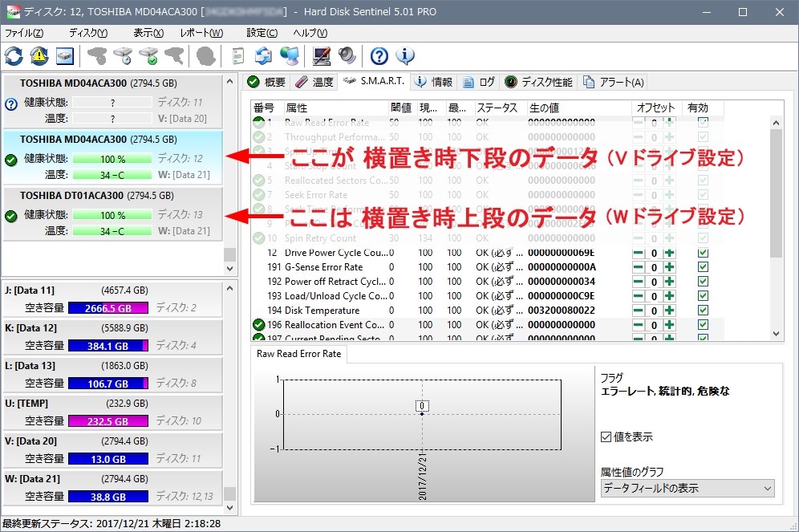799x532 pixels.
Task: Click the question mark status icon of Disk 11
Action: (x=11, y=104)
